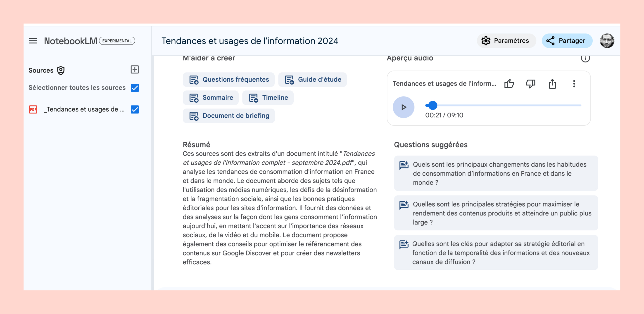Screen dimensions: 644x314
Task: Open the user profile avatar
Action: coord(607,41)
